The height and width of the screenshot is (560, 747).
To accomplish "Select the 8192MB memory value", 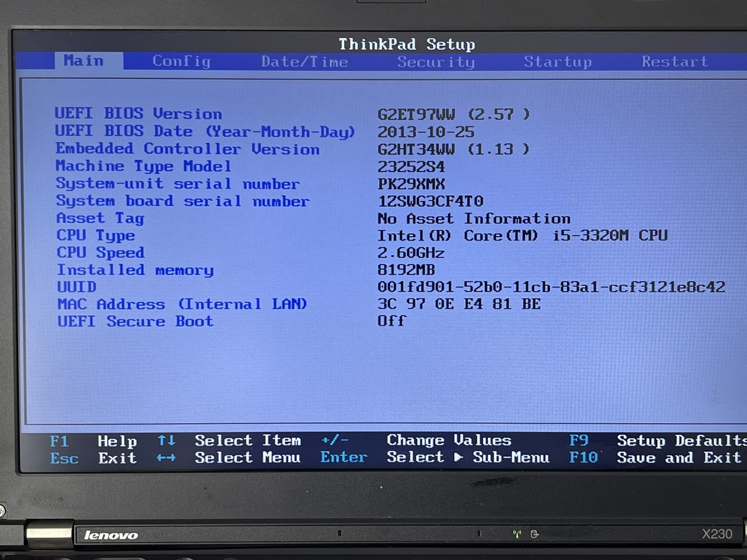I will click(x=406, y=270).
